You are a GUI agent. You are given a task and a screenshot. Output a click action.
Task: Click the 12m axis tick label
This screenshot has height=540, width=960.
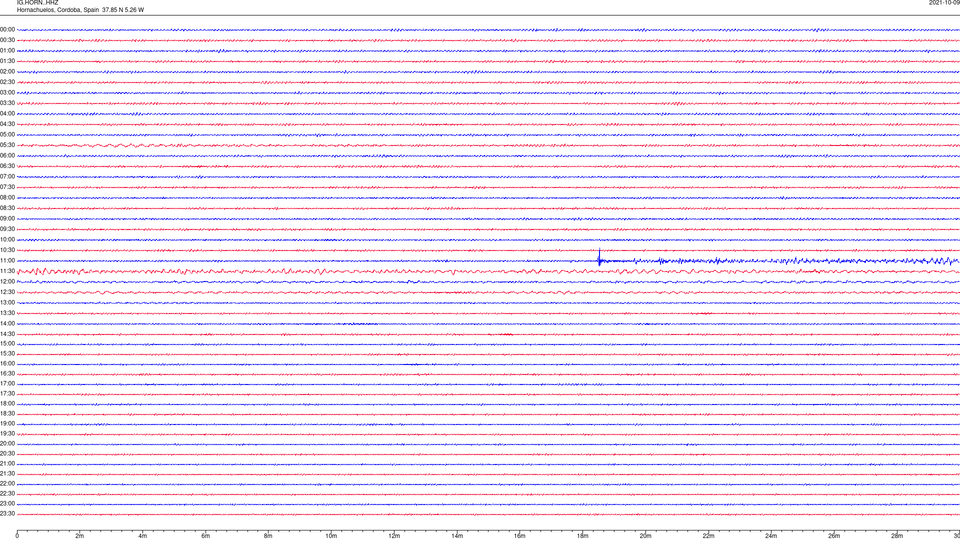tap(394, 536)
